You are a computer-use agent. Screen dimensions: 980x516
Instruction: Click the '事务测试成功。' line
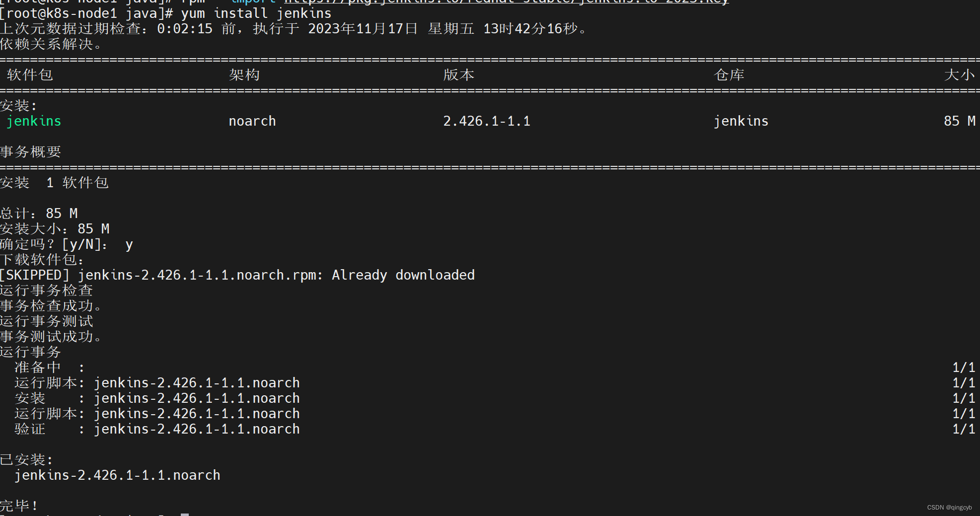[51, 337]
